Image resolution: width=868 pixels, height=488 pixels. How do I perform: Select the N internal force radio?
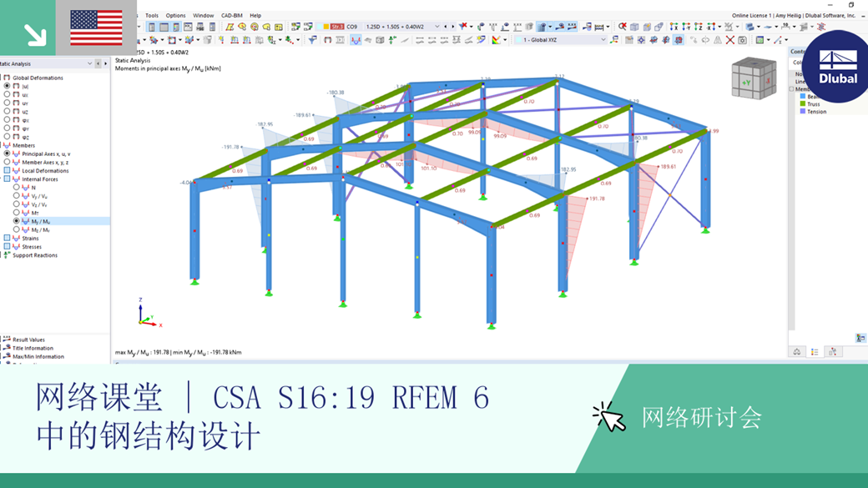(17, 188)
